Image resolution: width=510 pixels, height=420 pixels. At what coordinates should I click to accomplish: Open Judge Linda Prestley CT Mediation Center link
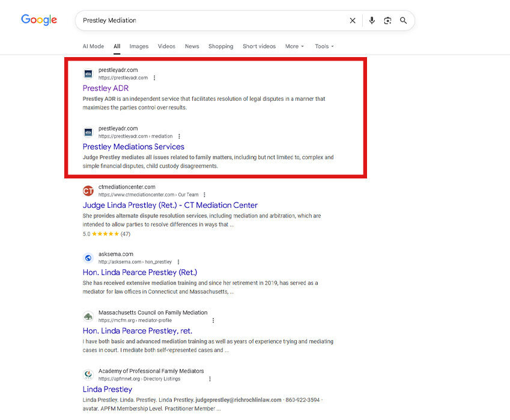pos(170,205)
